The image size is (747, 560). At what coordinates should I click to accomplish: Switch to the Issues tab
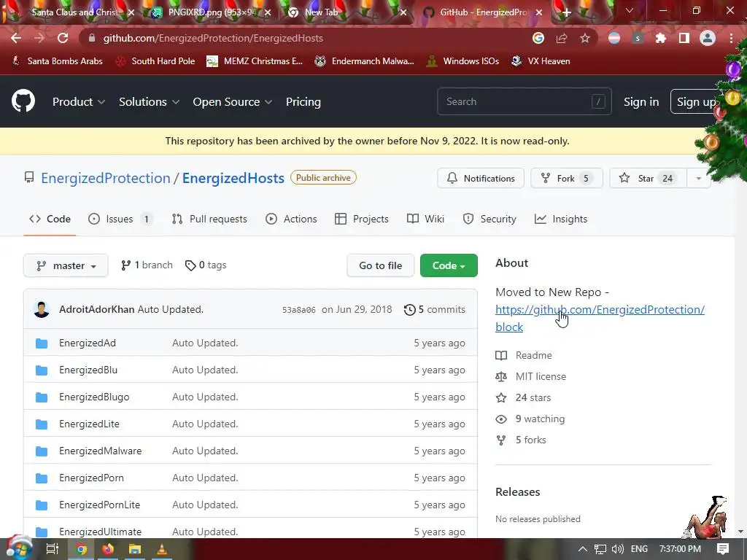(x=120, y=219)
